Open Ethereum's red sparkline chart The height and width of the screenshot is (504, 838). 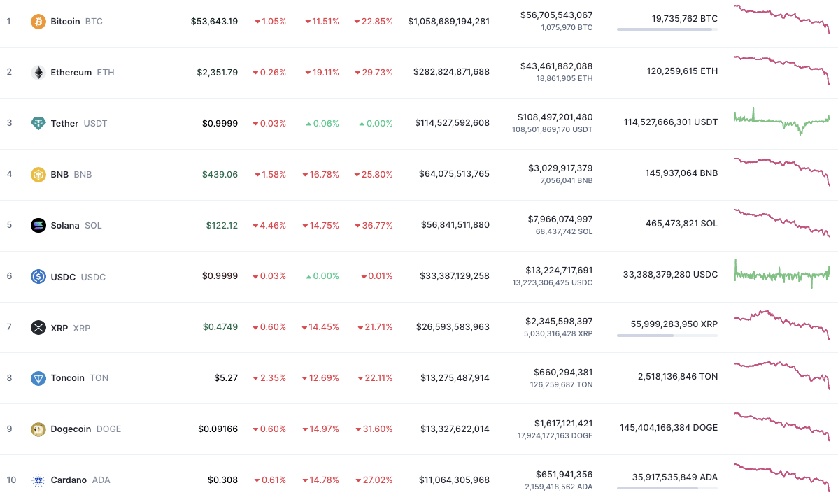782,70
